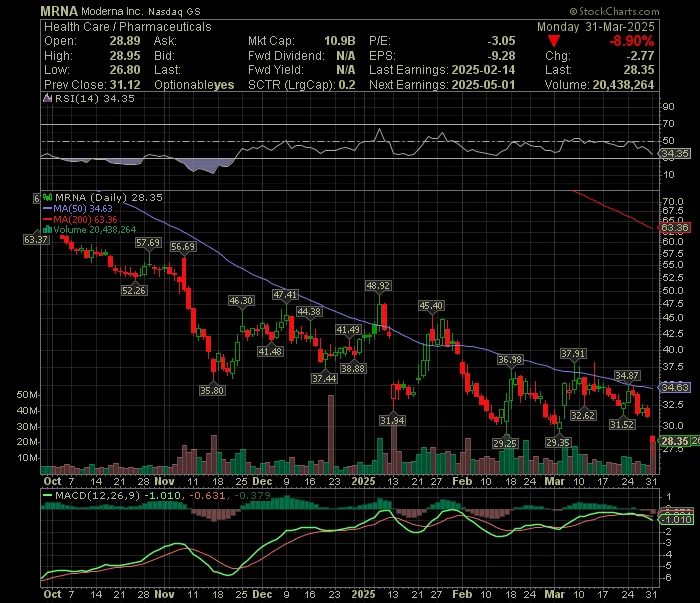Click the 34.35 RSI axis tag
Image resolution: width=700 pixels, height=603 pixels.
675,154
